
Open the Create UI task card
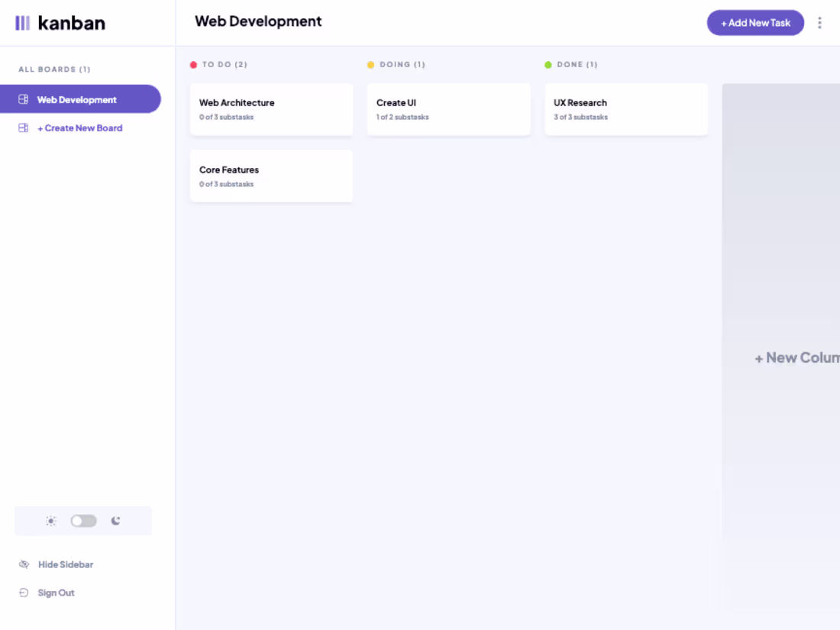point(448,110)
